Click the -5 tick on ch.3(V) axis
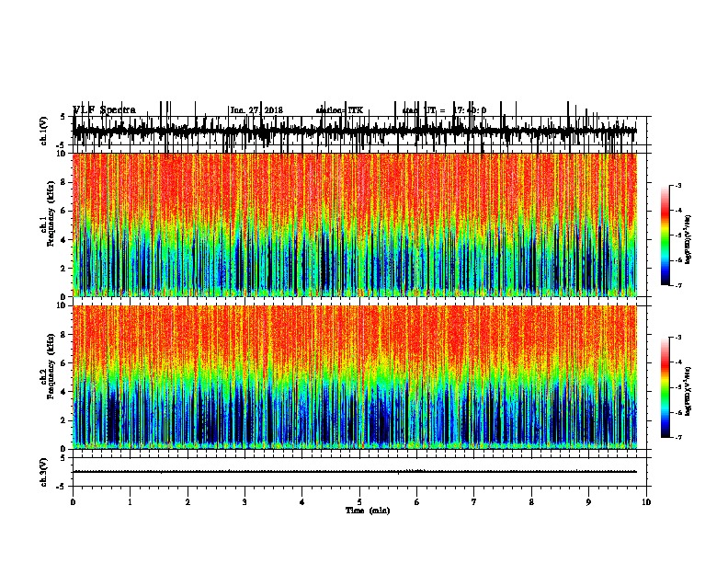This screenshot has height=563, width=728. pos(63,487)
